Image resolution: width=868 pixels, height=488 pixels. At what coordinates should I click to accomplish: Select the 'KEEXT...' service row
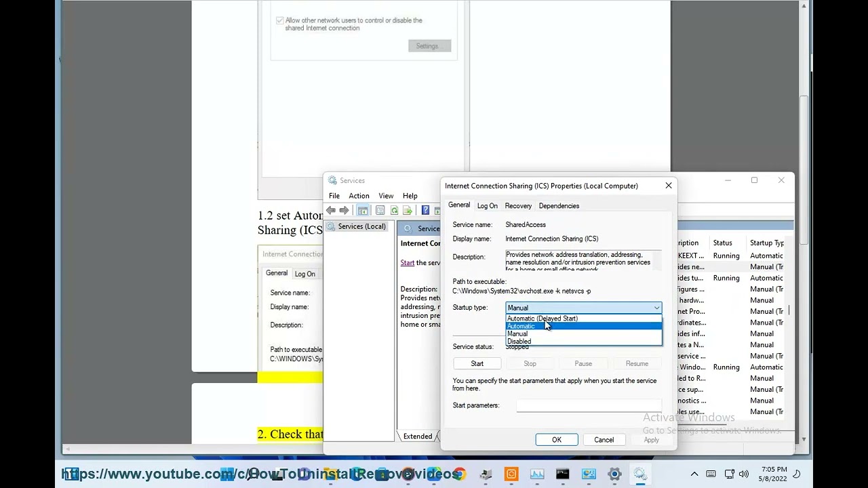731,256
